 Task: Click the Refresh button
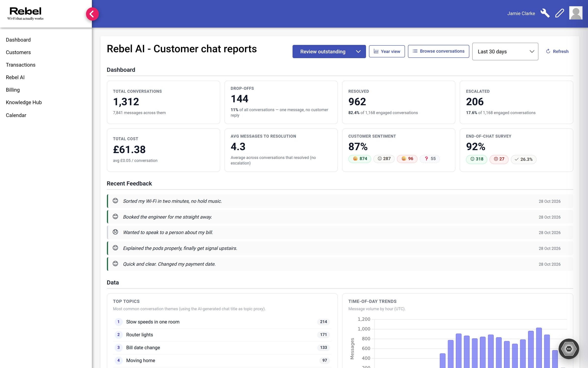pos(557,51)
